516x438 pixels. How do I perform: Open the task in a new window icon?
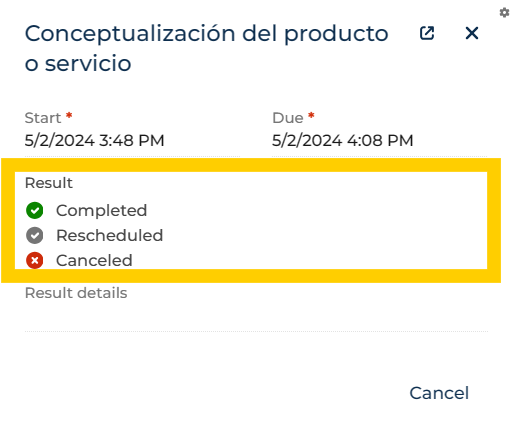coord(427,33)
